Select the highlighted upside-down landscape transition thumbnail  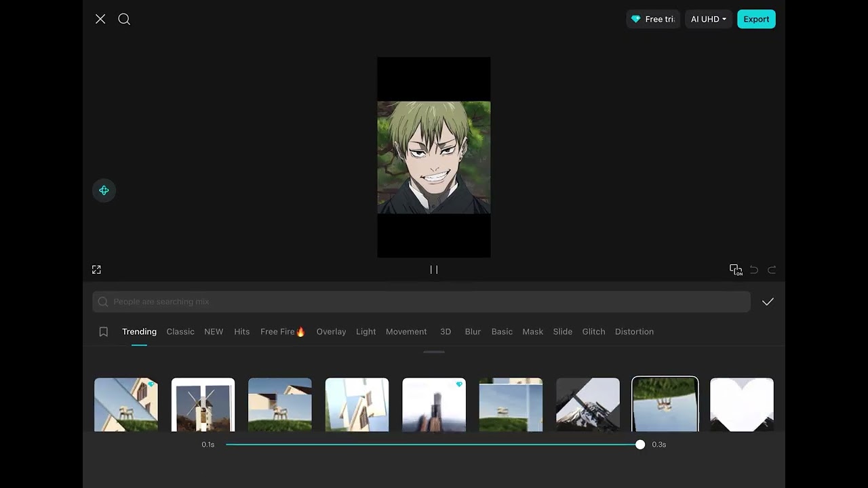click(x=665, y=405)
